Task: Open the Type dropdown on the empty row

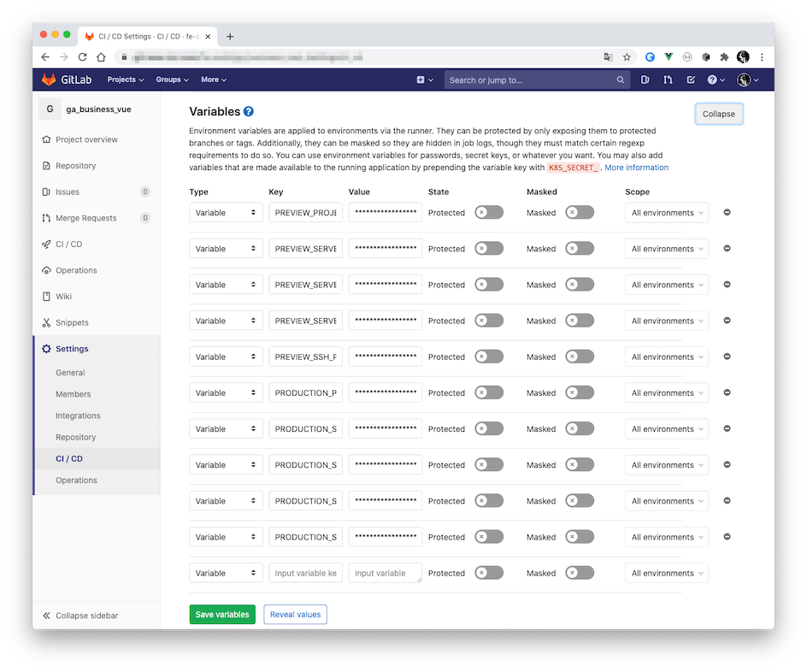Action: tap(226, 573)
